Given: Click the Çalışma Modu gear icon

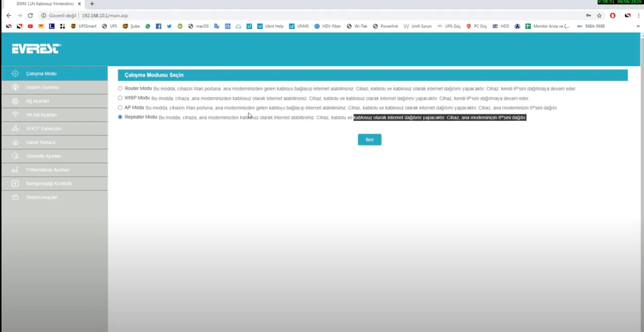Looking at the screenshot, I should pos(15,74).
